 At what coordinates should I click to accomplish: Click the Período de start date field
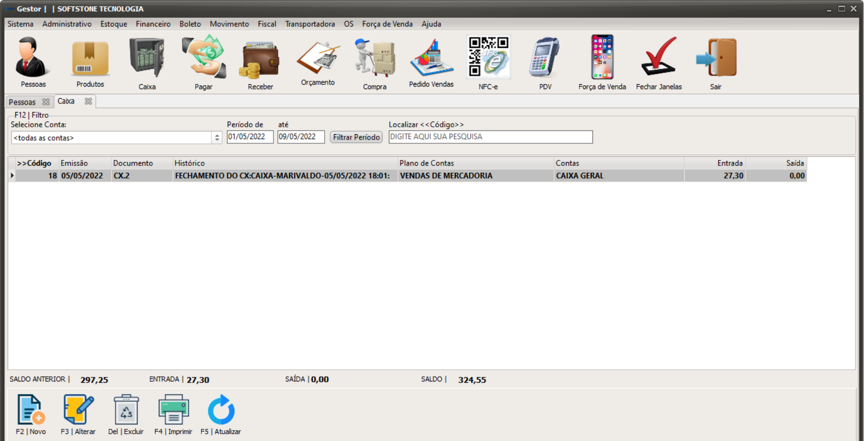tap(250, 137)
